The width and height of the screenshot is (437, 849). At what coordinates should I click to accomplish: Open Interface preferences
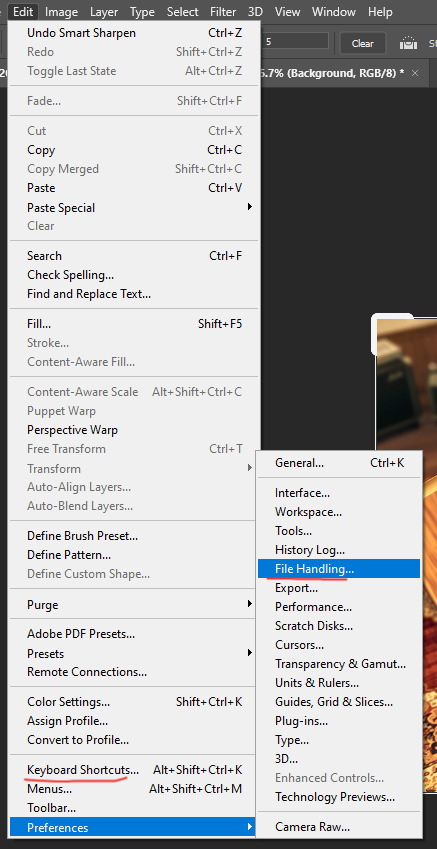339,493
